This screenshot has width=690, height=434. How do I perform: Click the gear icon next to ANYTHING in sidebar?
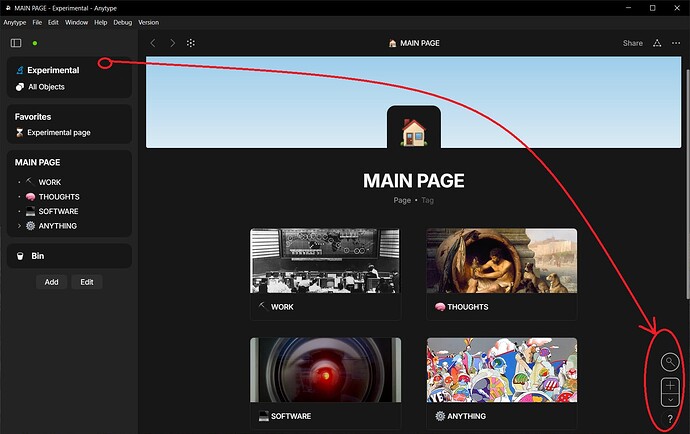point(30,226)
